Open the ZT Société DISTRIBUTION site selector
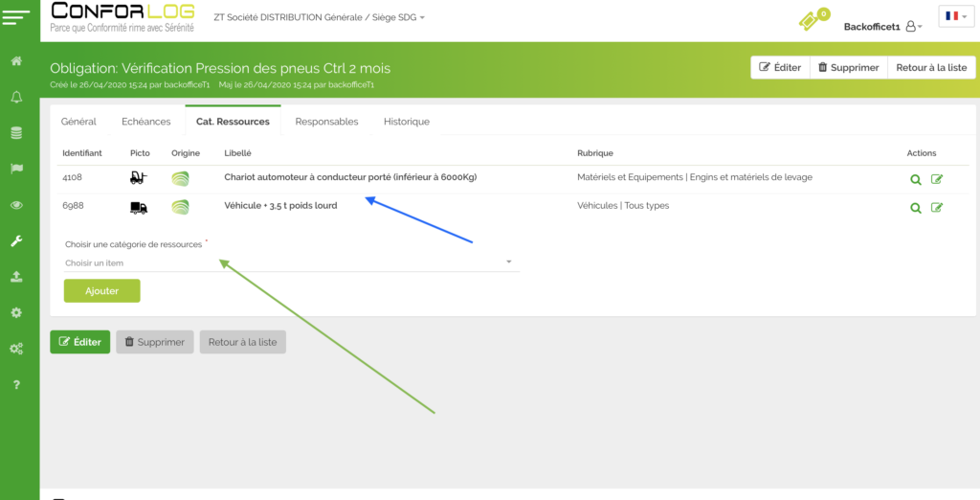 point(318,18)
